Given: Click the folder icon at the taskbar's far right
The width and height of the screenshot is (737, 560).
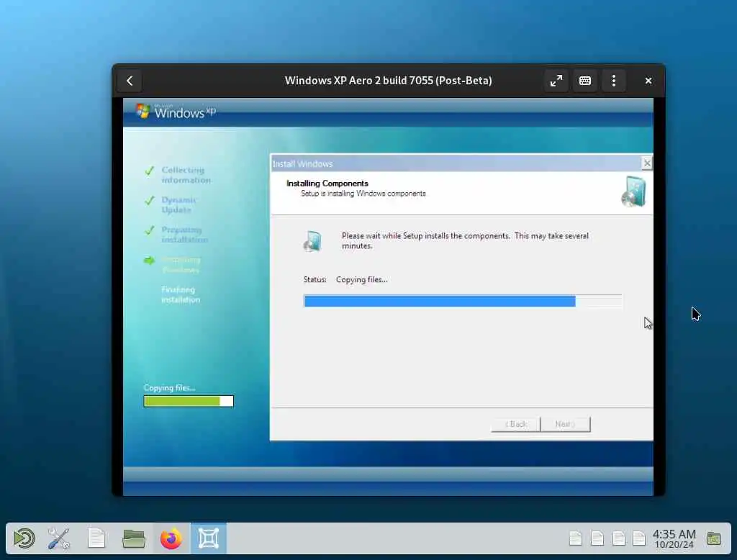Looking at the screenshot, I should coord(713,538).
